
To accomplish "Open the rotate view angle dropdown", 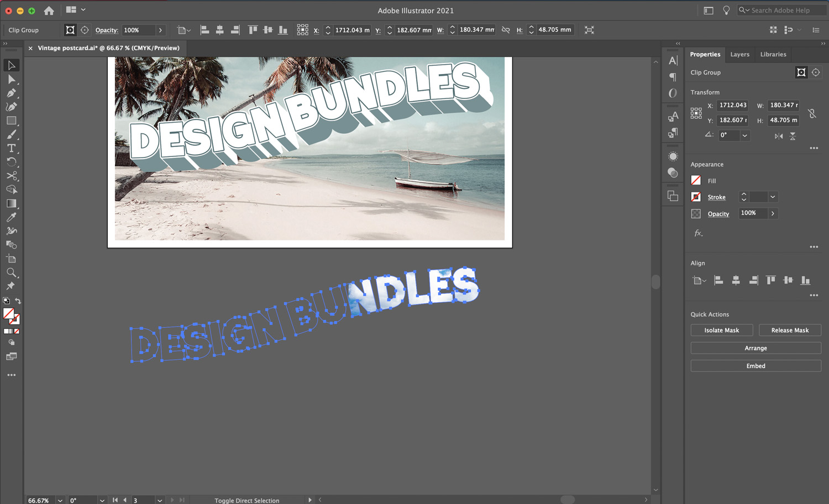I will (x=102, y=500).
